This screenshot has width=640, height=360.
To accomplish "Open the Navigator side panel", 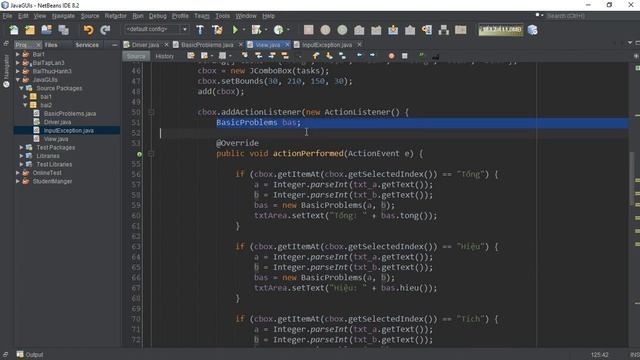I will click(x=6, y=71).
